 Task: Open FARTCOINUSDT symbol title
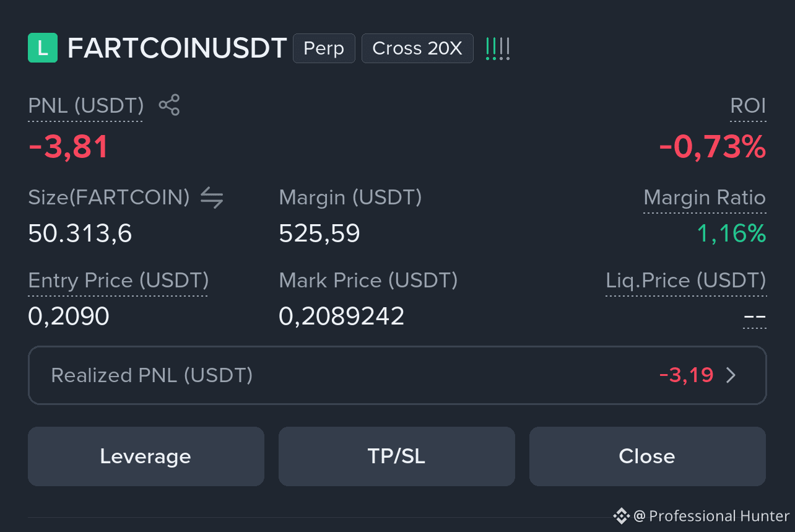tap(177, 48)
